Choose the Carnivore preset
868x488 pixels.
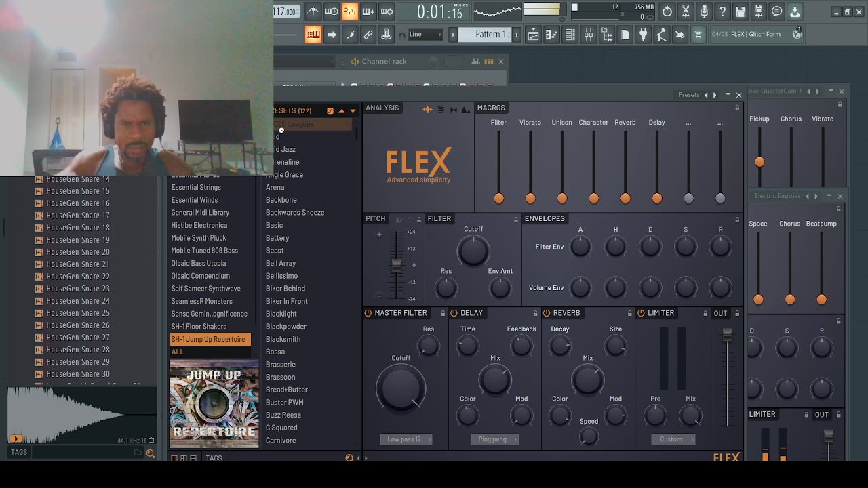click(x=281, y=441)
